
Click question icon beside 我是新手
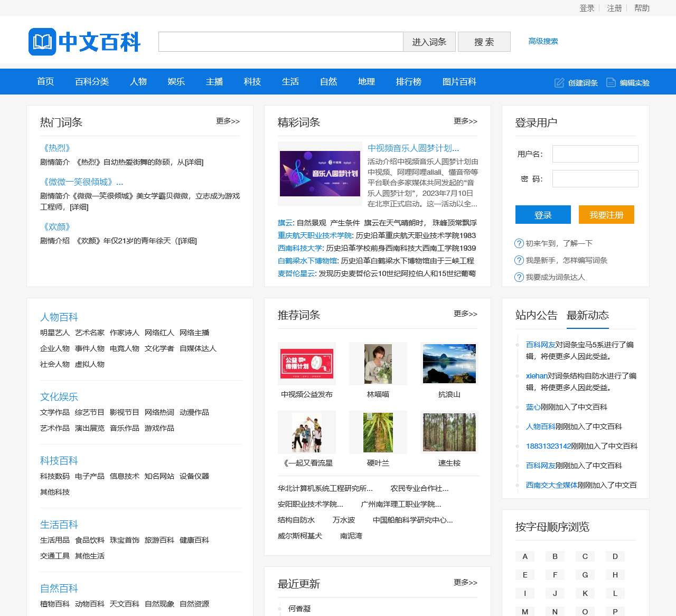[519, 260]
